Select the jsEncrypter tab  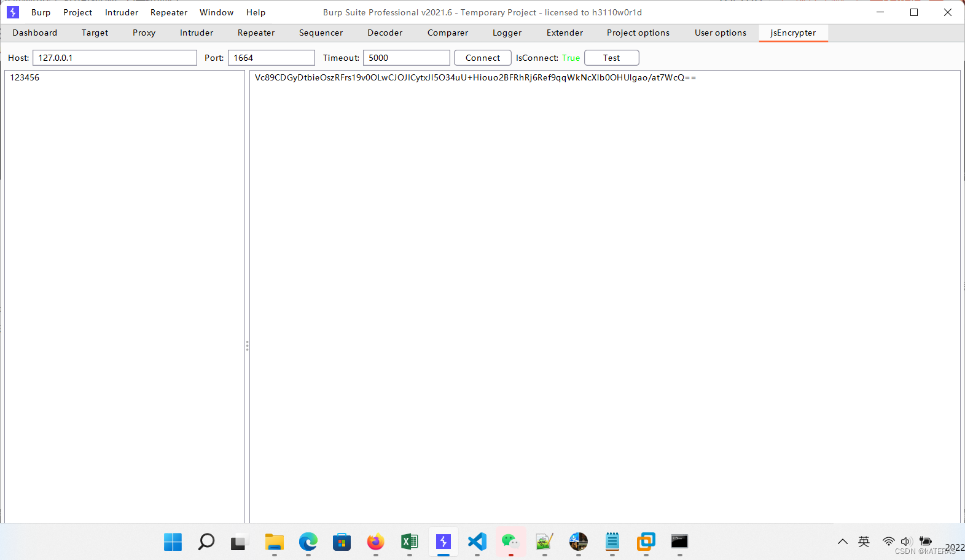pyautogui.click(x=794, y=33)
